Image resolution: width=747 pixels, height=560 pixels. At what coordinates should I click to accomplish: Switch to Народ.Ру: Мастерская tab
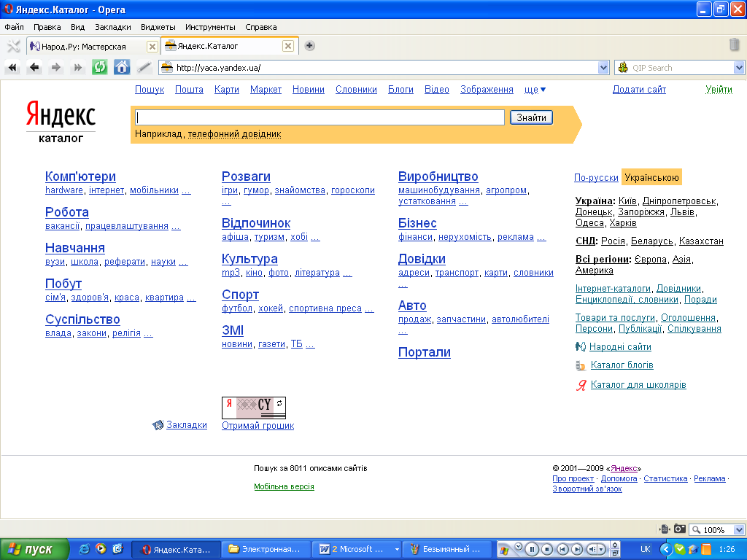click(x=85, y=46)
